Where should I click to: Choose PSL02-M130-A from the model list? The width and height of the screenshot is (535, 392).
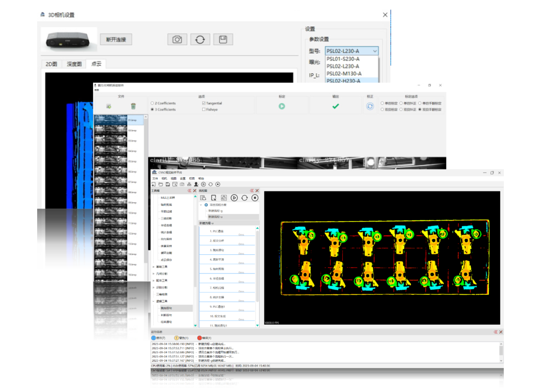coord(343,73)
